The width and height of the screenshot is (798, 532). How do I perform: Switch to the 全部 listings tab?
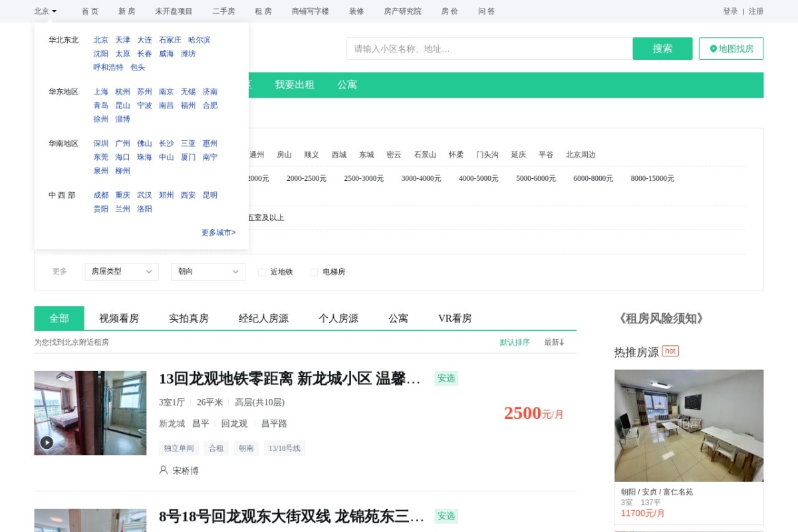click(x=59, y=318)
